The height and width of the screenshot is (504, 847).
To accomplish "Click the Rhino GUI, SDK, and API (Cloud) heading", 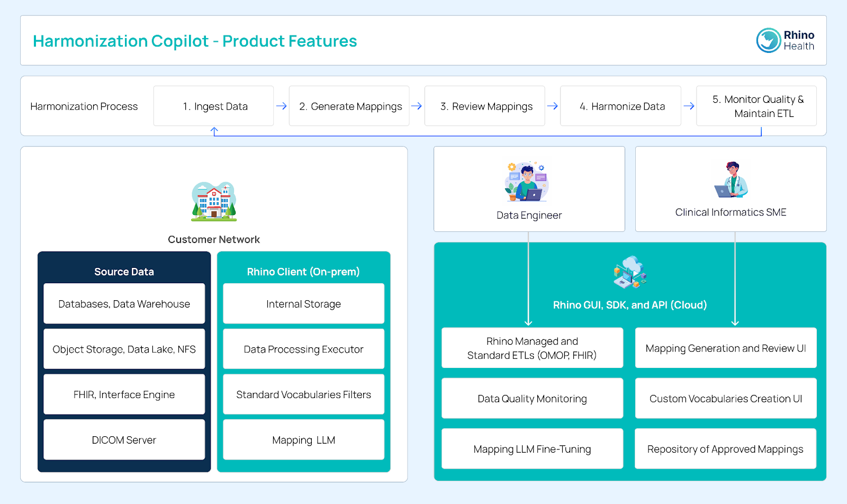I will [630, 305].
